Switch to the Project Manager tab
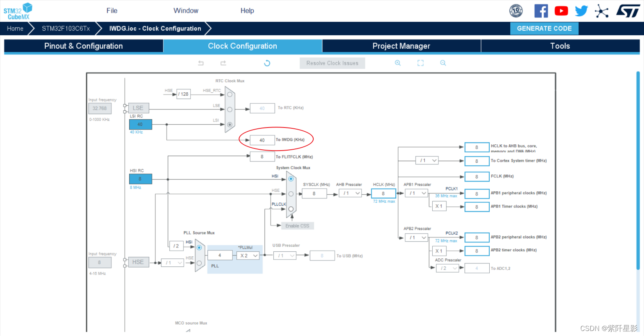This screenshot has height=336, width=644. (401, 46)
